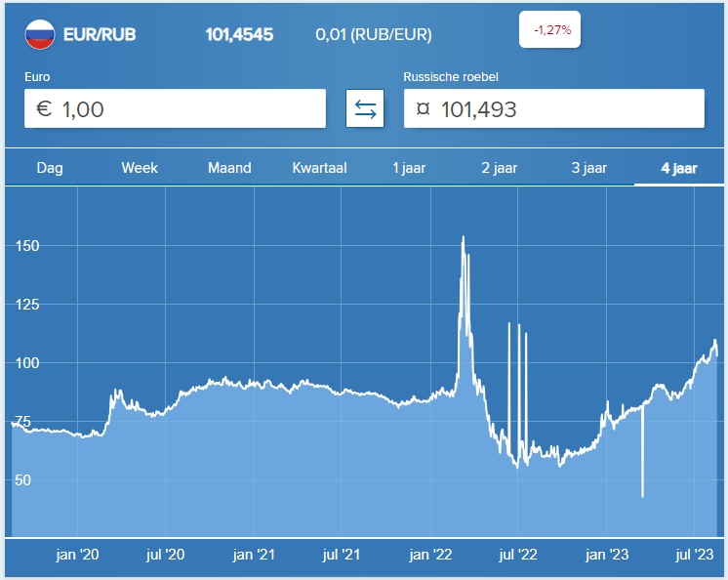Click the 101,4545 exchange rate value
Screen dimensions: 728x580
[239, 35]
